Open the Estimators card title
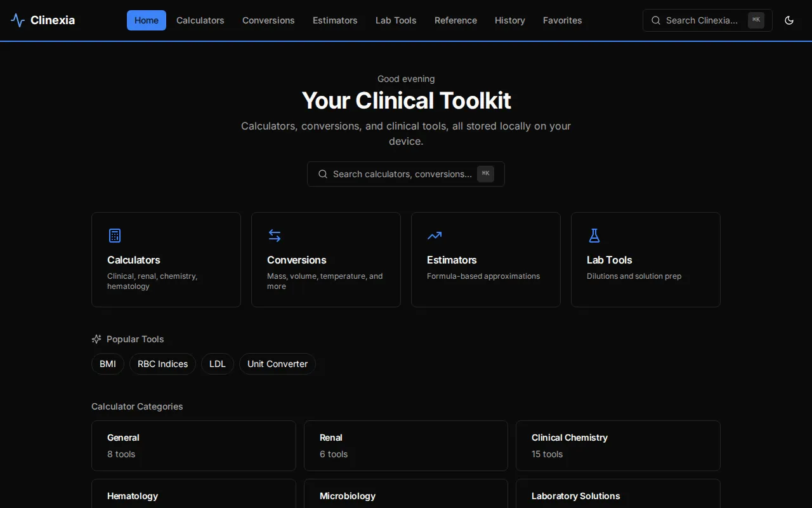This screenshot has width=812, height=508. coord(452,260)
